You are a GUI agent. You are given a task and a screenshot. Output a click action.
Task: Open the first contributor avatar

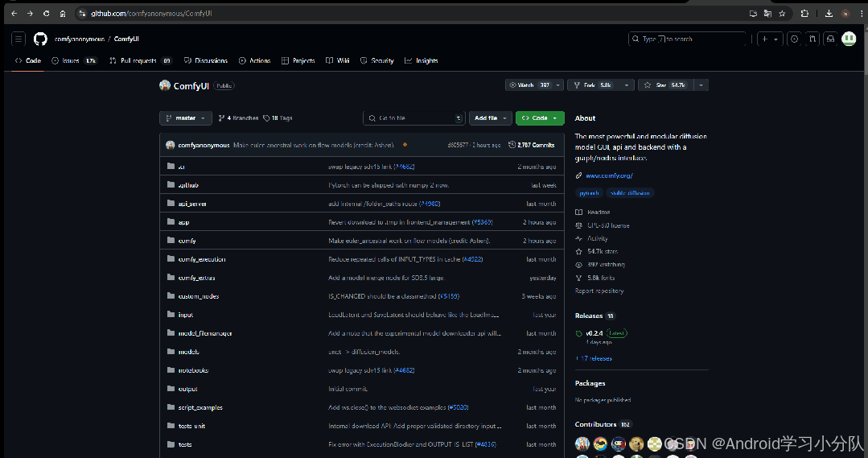point(582,443)
